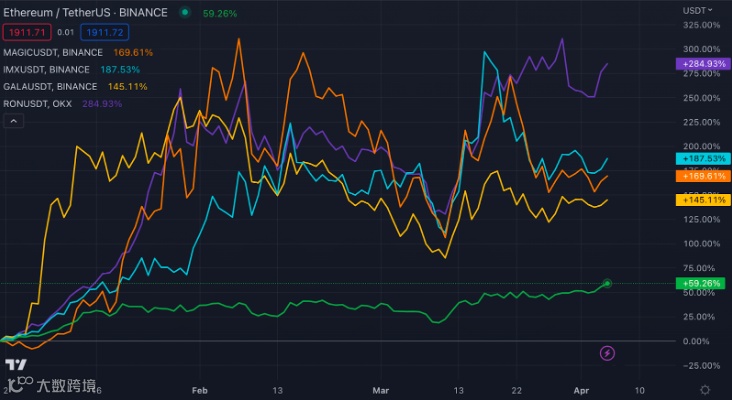732x400 pixels.
Task: Click the TradingView logo icon
Action: 15,365
